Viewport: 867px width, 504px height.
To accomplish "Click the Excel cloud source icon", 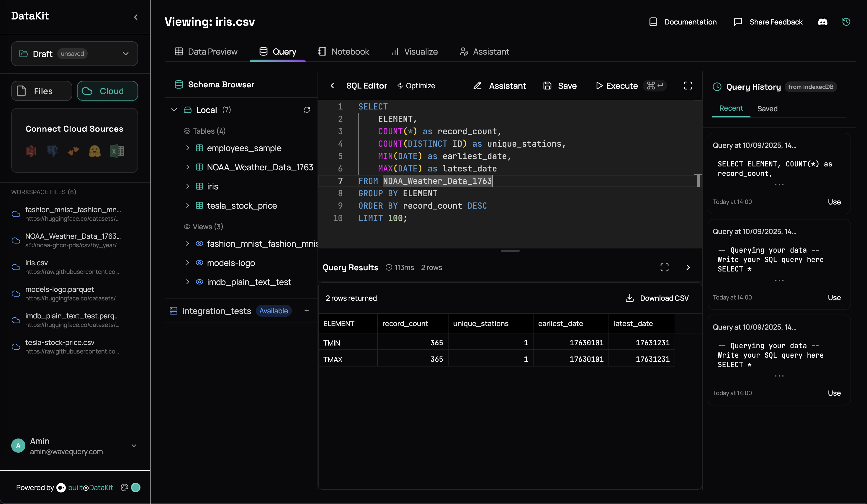I will [117, 151].
